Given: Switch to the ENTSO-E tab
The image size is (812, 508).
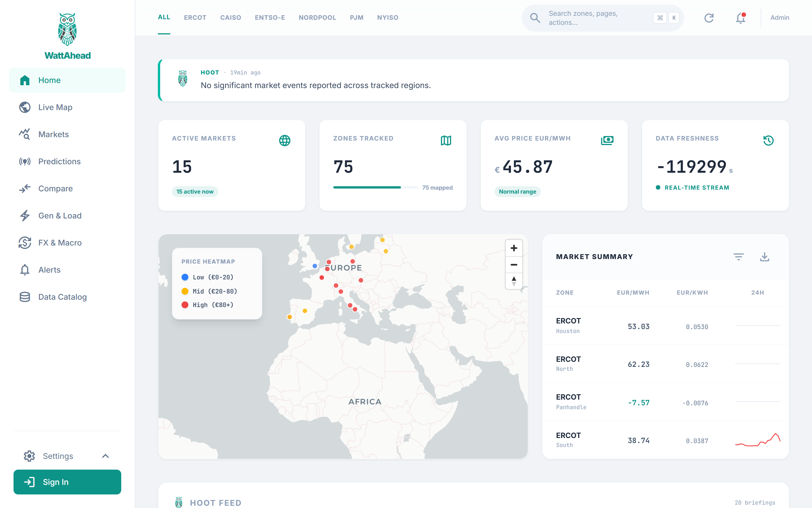Looking at the screenshot, I should [270, 17].
